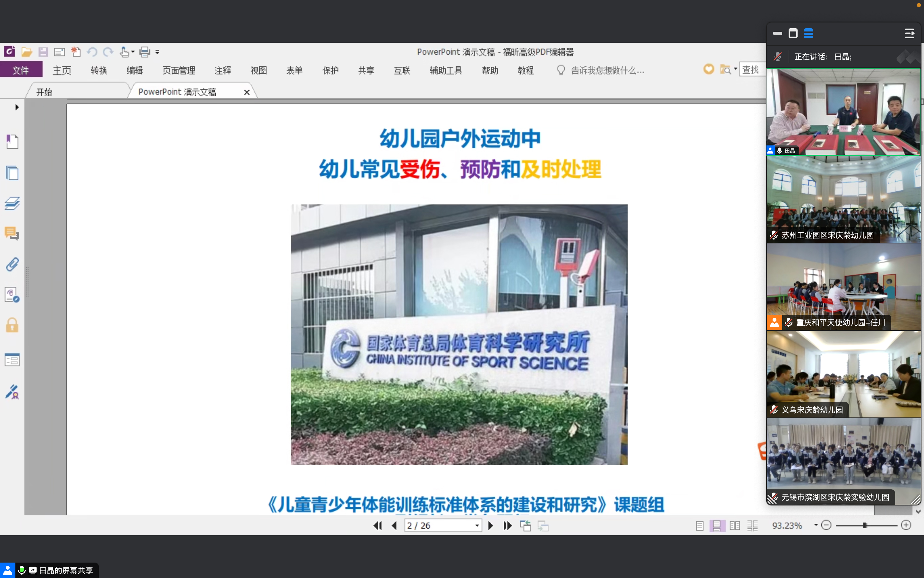Open the form fields panel icon

12,360
